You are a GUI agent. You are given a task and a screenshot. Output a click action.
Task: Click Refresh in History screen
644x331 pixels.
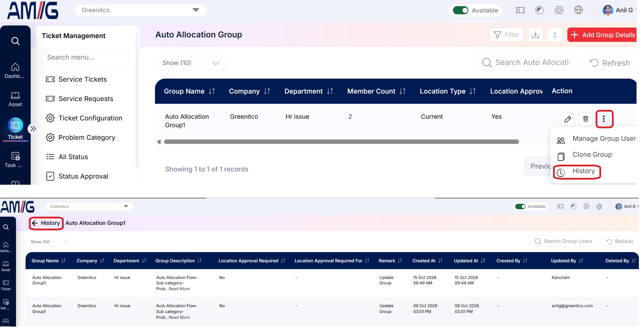(620, 242)
